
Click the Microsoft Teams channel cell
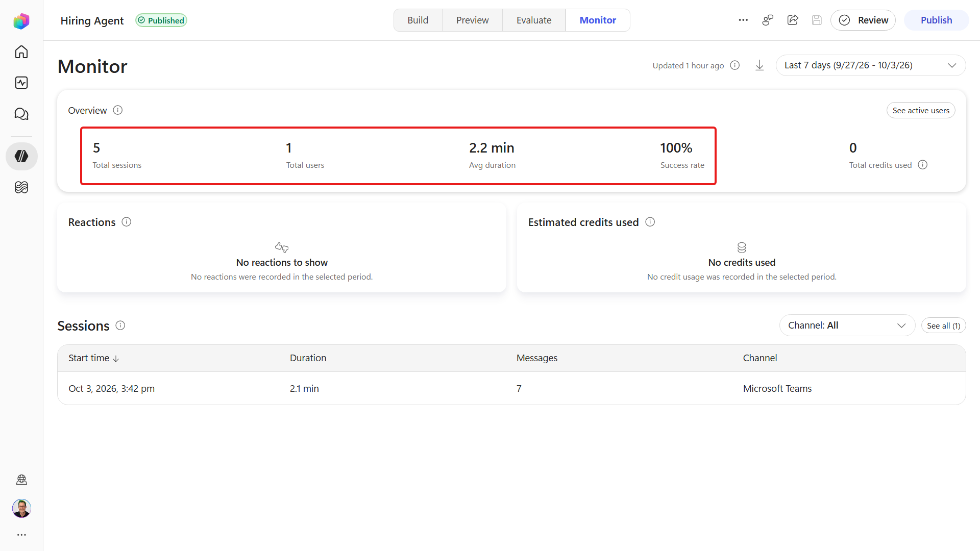777,389
